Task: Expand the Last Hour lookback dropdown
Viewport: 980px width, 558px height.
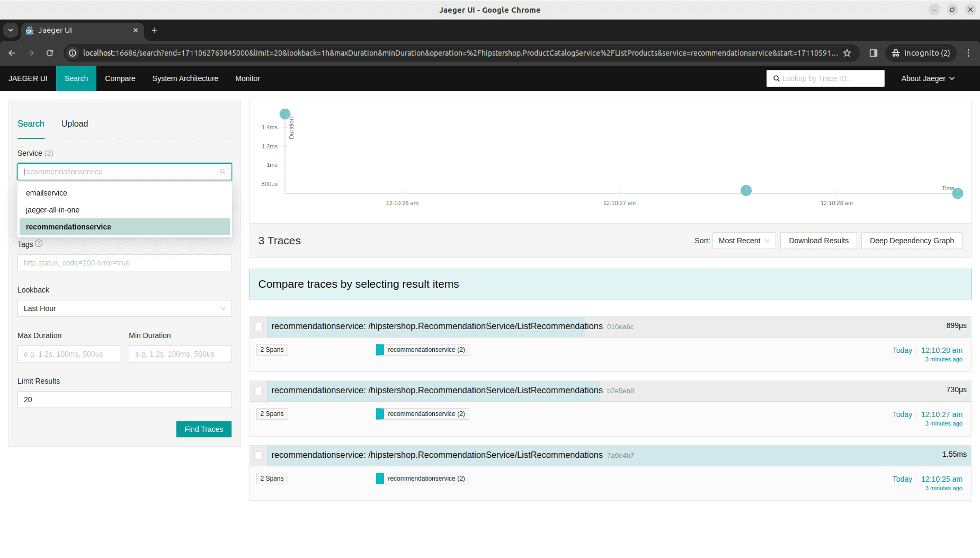Action: [x=124, y=308]
